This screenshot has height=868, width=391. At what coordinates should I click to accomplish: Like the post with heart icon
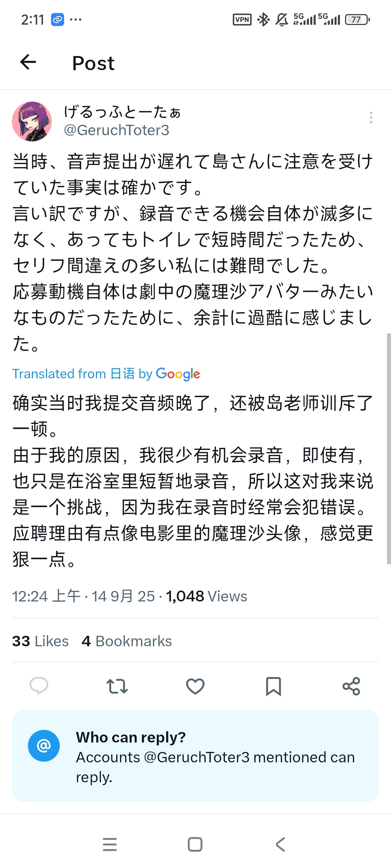[x=195, y=686]
